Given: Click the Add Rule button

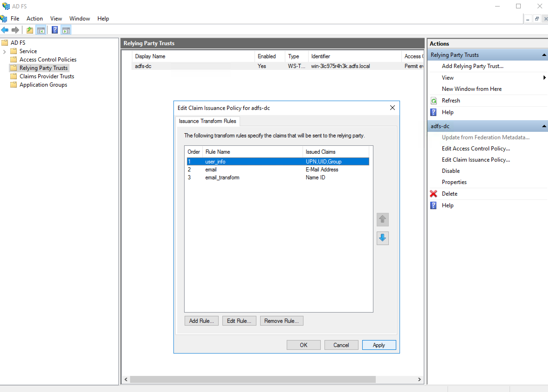Looking at the screenshot, I should point(201,320).
